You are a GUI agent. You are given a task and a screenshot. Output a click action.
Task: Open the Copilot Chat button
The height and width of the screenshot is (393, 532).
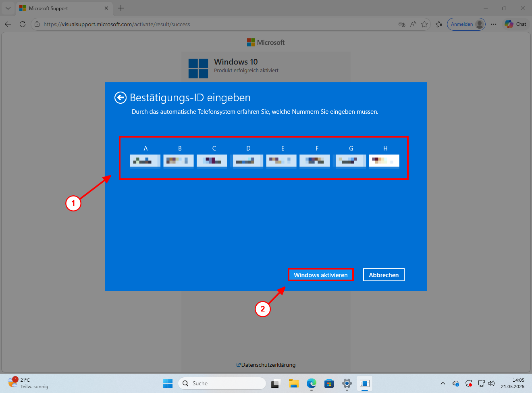click(x=515, y=24)
